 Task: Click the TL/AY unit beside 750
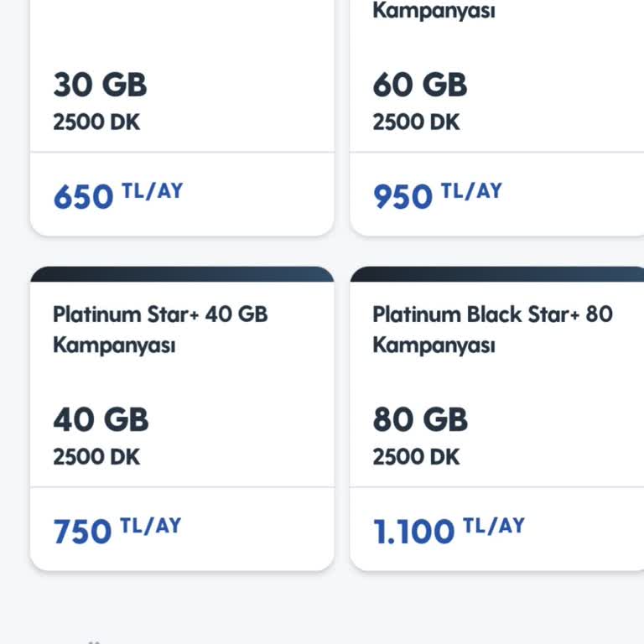(x=151, y=526)
